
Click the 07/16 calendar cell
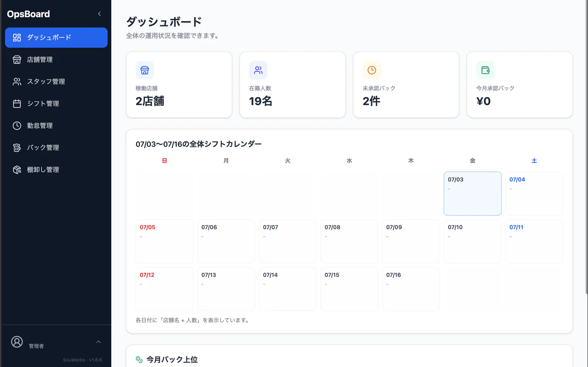click(x=411, y=289)
